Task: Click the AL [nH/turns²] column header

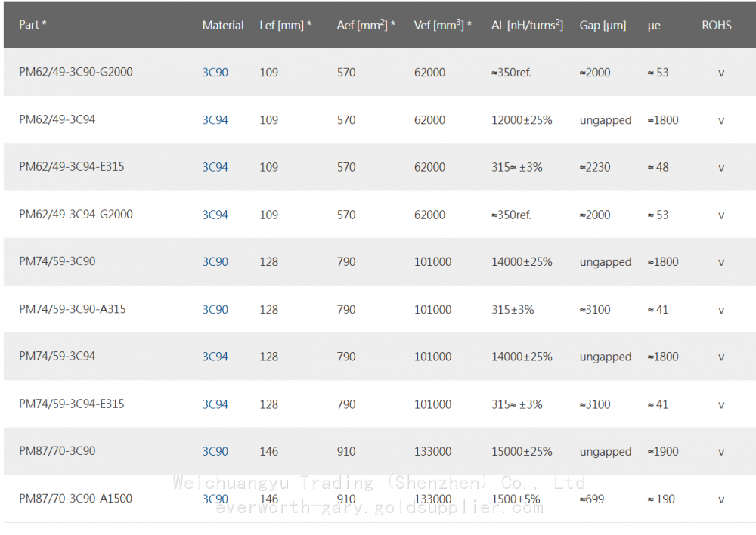Action: 527,25
